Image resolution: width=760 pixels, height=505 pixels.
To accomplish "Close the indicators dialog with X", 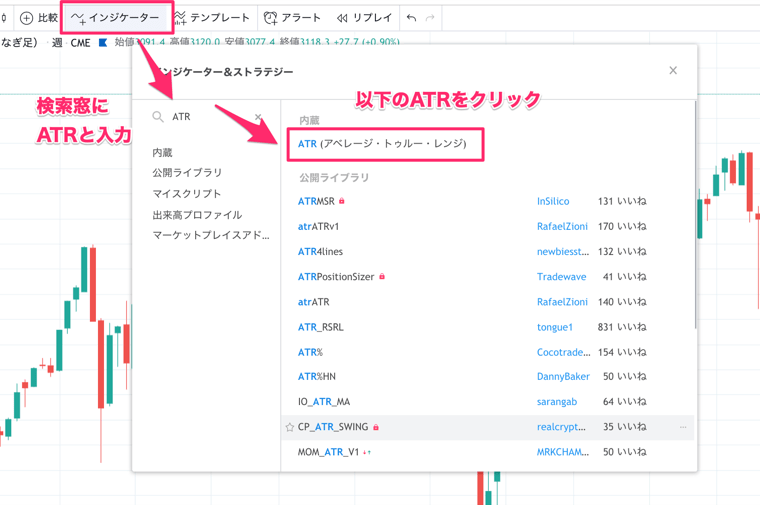I will pyautogui.click(x=673, y=71).
